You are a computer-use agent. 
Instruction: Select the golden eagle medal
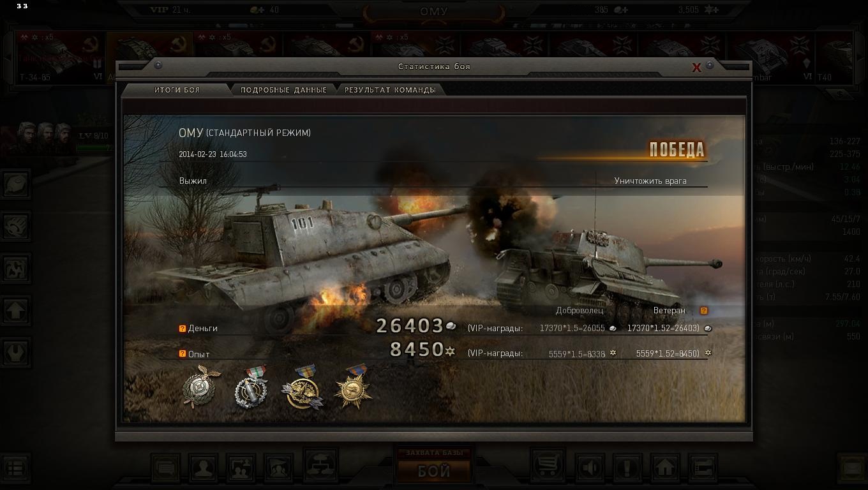pyautogui.click(x=302, y=387)
